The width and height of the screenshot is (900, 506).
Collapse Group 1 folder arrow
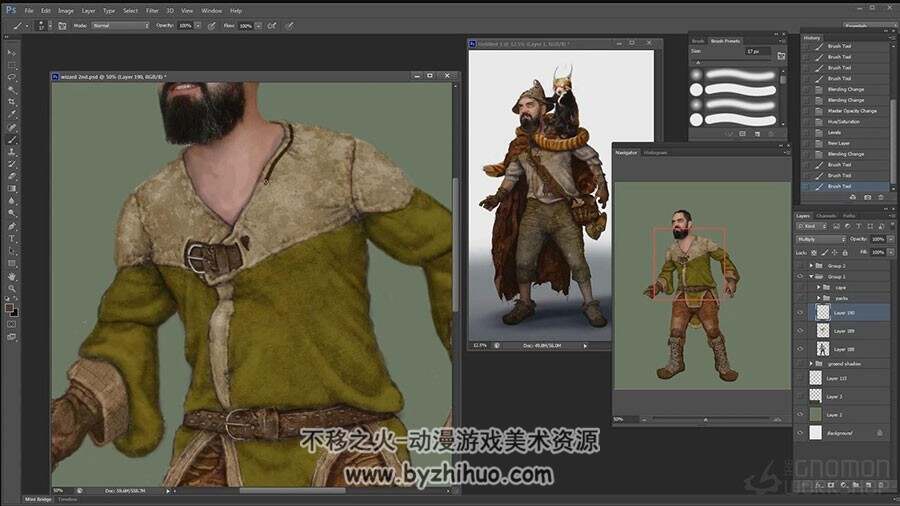pyautogui.click(x=811, y=277)
